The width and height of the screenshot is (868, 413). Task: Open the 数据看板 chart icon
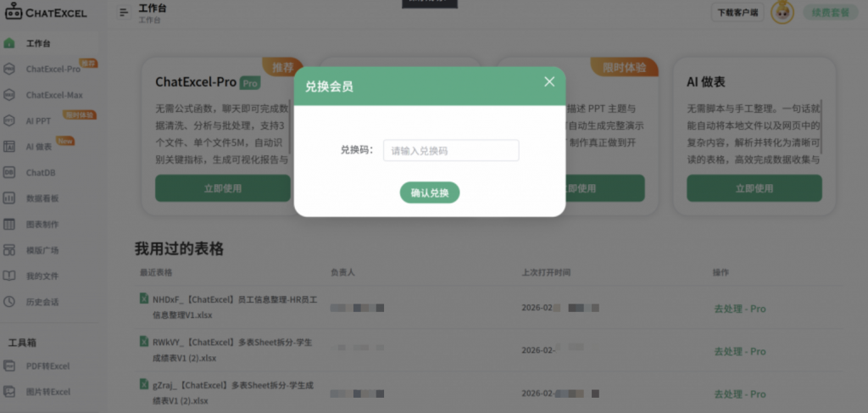(9, 198)
